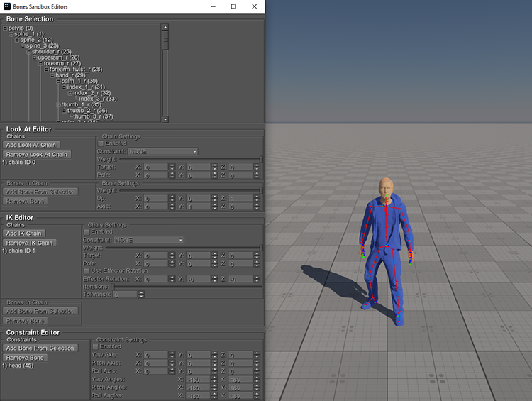
Task: Open the IK Editor Constraint dropdown
Action: 148,240
